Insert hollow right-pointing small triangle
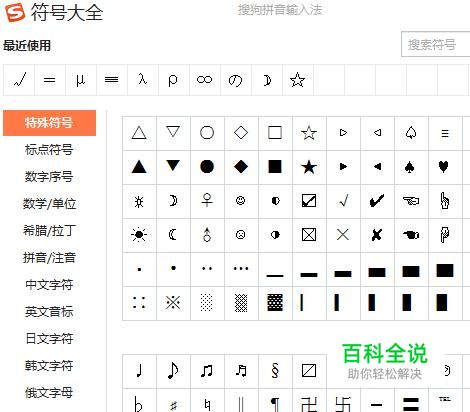This screenshot has height=412, width=470. coord(343,133)
